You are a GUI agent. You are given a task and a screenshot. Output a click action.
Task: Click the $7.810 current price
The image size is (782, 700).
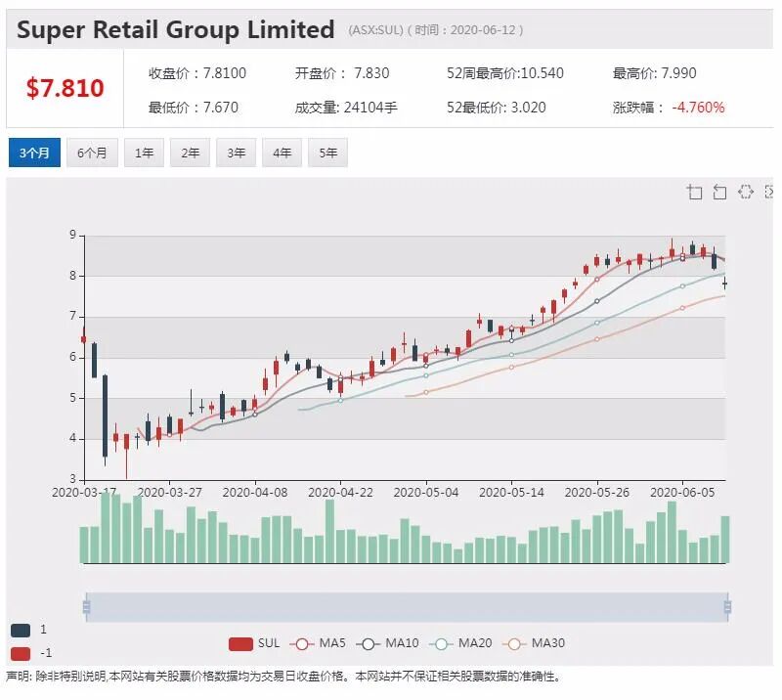coord(65,88)
